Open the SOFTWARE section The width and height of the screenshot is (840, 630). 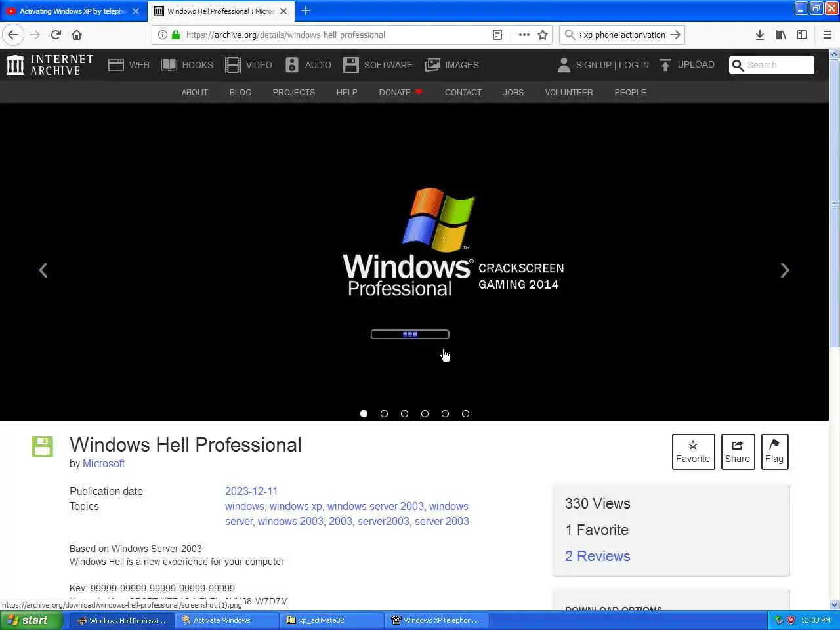coord(378,65)
